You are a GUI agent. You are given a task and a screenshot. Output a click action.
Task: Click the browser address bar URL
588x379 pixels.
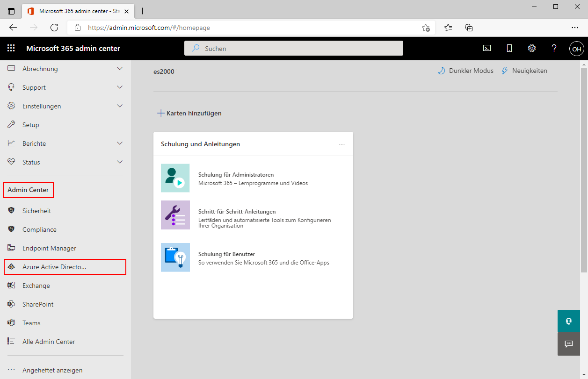[x=149, y=28]
